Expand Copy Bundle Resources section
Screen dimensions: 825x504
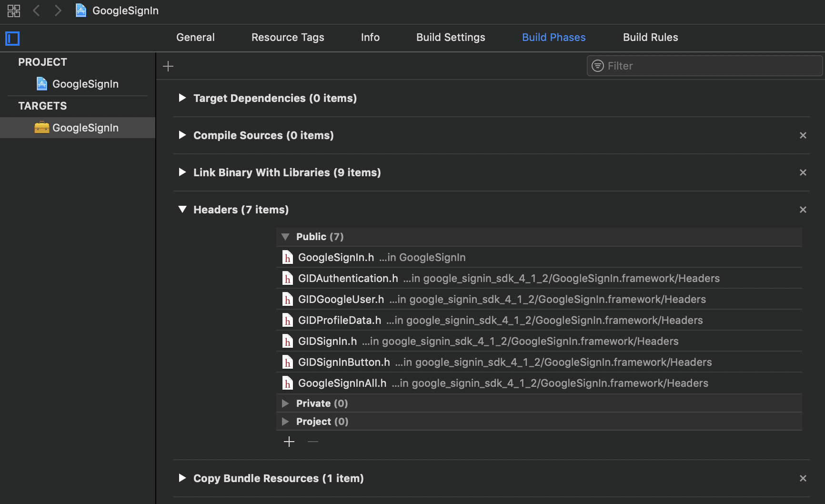182,478
